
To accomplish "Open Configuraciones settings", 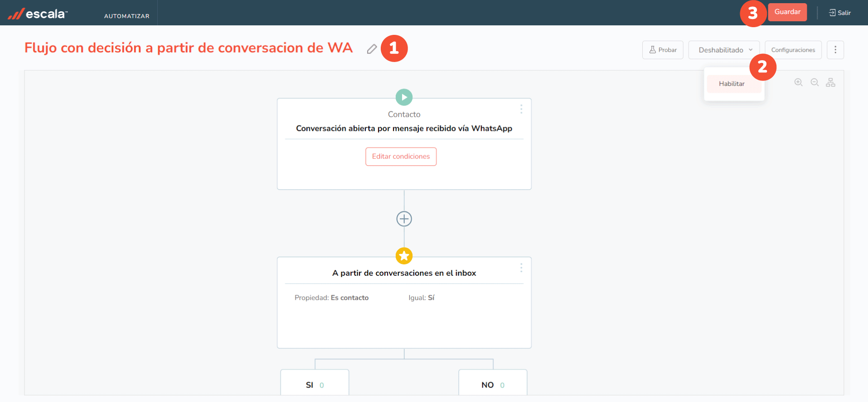I will 793,50.
